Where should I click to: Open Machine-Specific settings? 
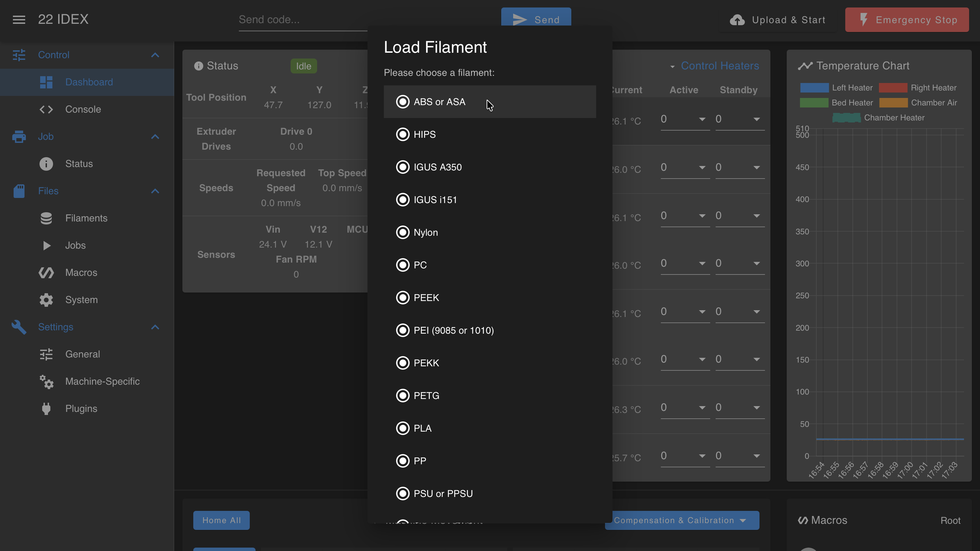[87, 382]
